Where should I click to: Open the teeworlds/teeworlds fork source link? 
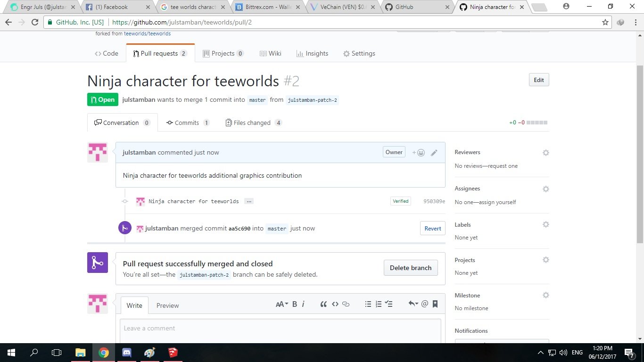(x=147, y=33)
